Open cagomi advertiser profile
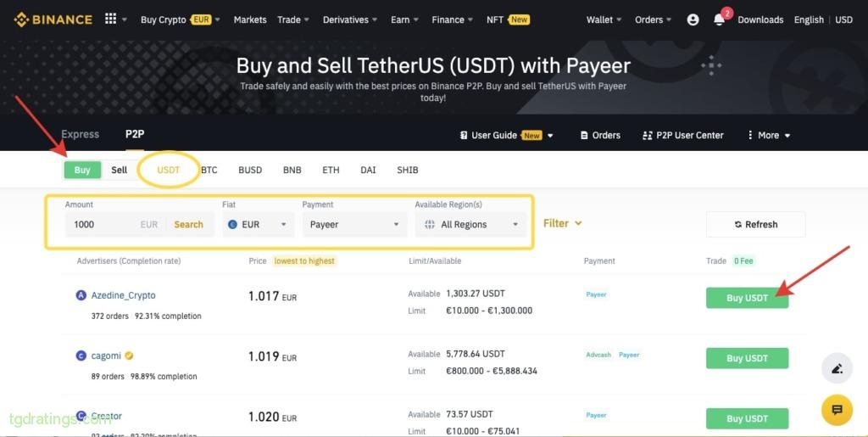 point(106,356)
